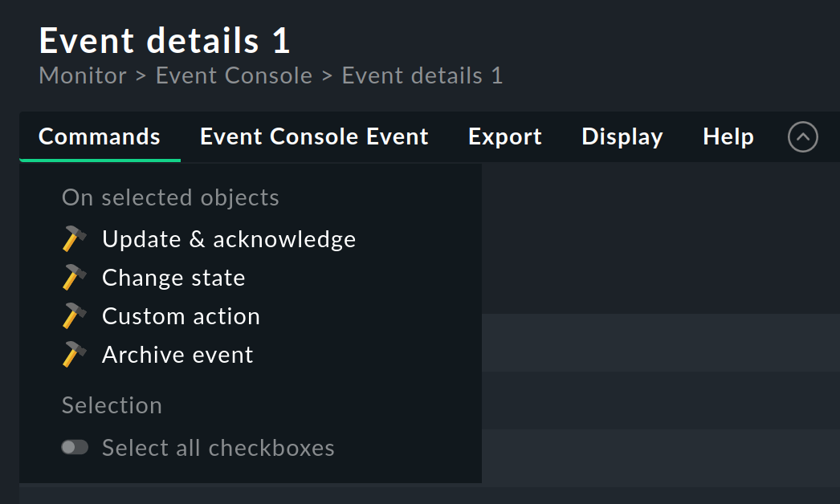The image size is (840, 504).
Task: Run the Custom action command
Action: 181,316
